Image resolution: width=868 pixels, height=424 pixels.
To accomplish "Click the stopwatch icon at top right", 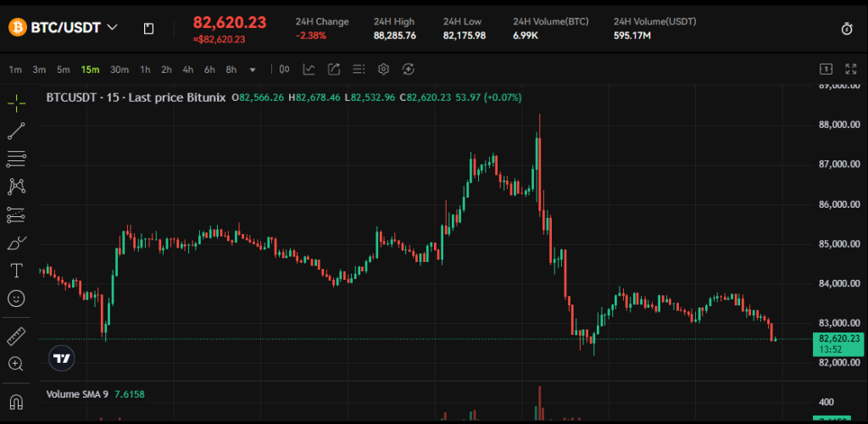I will pyautogui.click(x=847, y=30).
